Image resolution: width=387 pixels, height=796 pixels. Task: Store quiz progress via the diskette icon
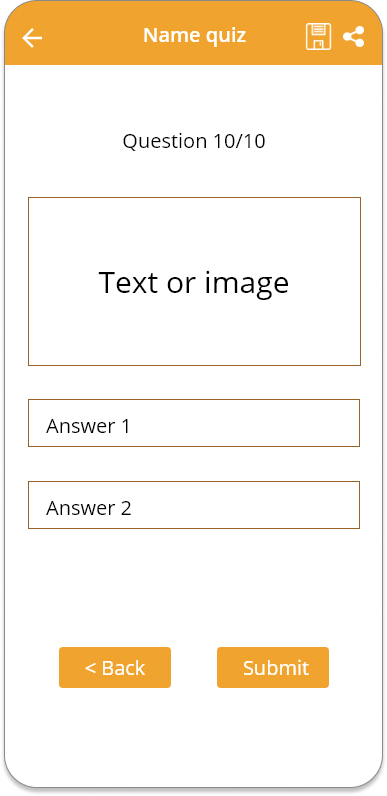click(318, 37)
